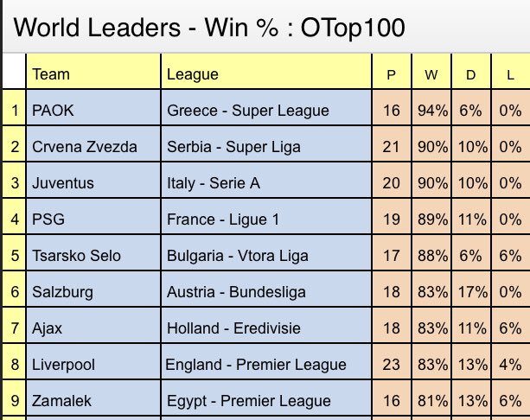530x420 pixels.
Task: Click the Greece - Super League cell
Action: point(248,111)
